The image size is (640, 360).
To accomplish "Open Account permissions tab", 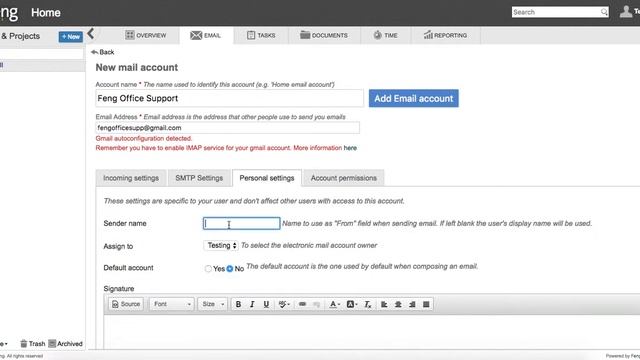I will coord(344,178).
